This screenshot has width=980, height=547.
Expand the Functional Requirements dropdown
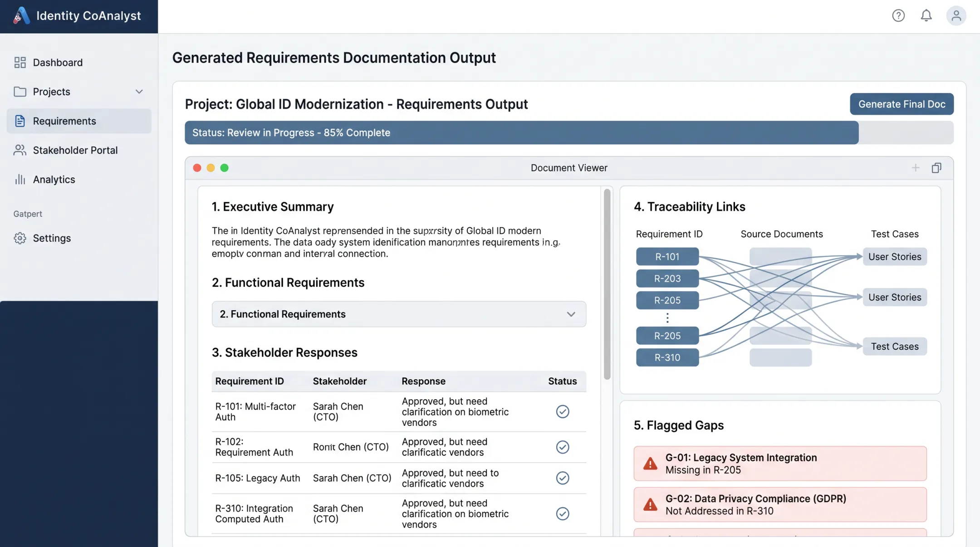click(x=399, y=314)
